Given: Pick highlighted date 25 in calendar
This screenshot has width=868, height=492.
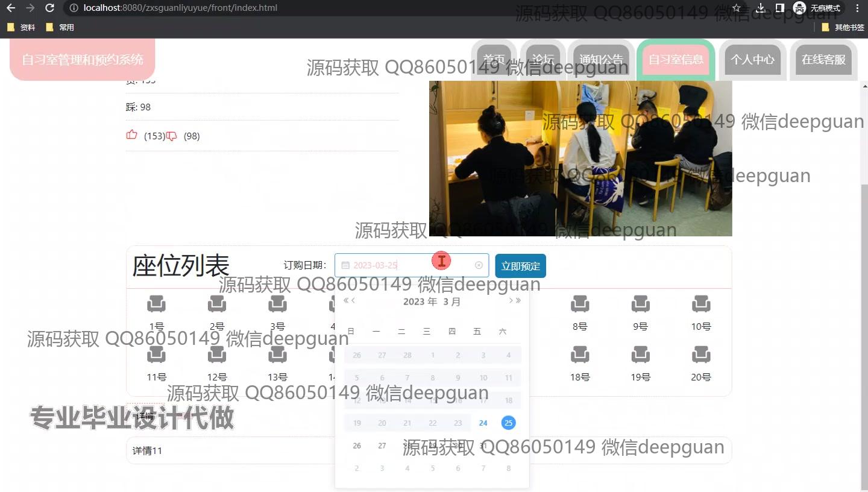Looking at the screenshot, I should tap(508, 423).
